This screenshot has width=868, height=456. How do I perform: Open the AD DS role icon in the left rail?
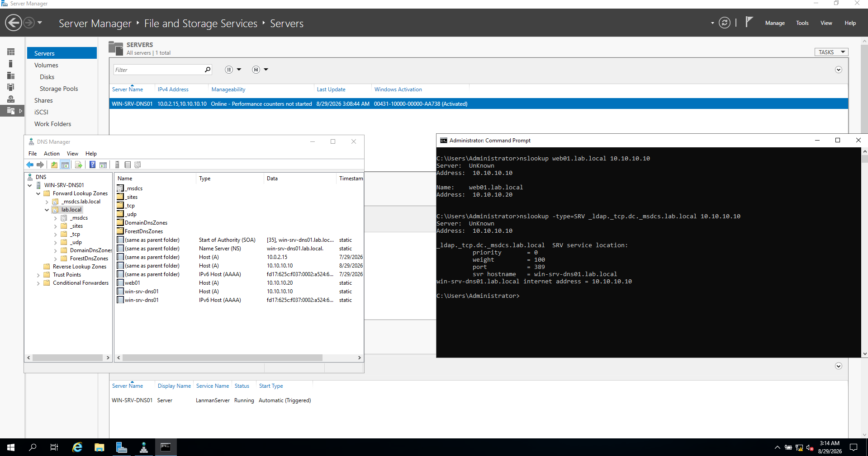click(11, 87)
